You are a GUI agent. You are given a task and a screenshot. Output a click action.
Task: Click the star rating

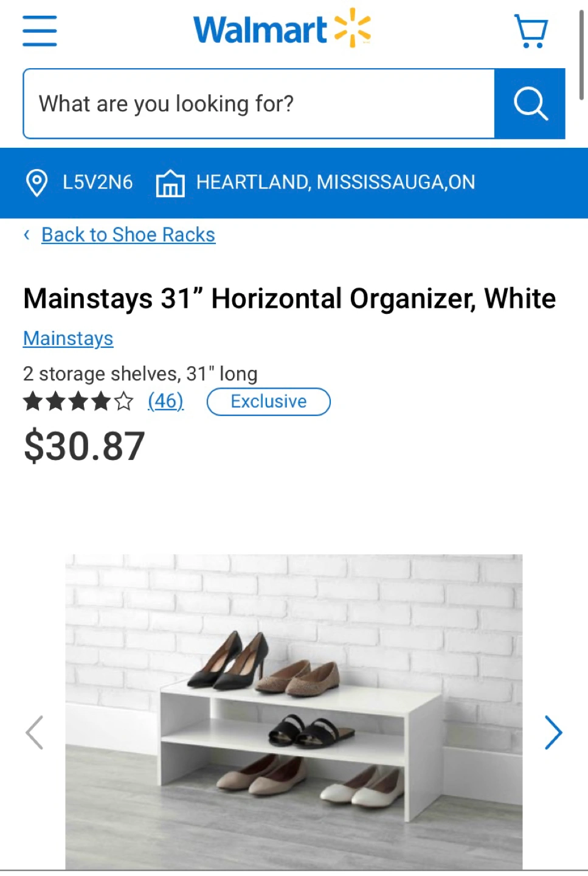[x=78, y=401]
